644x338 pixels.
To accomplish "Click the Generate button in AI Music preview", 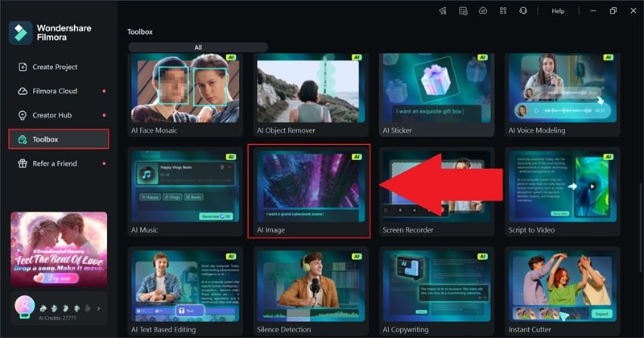I will [x=216, y=216].
